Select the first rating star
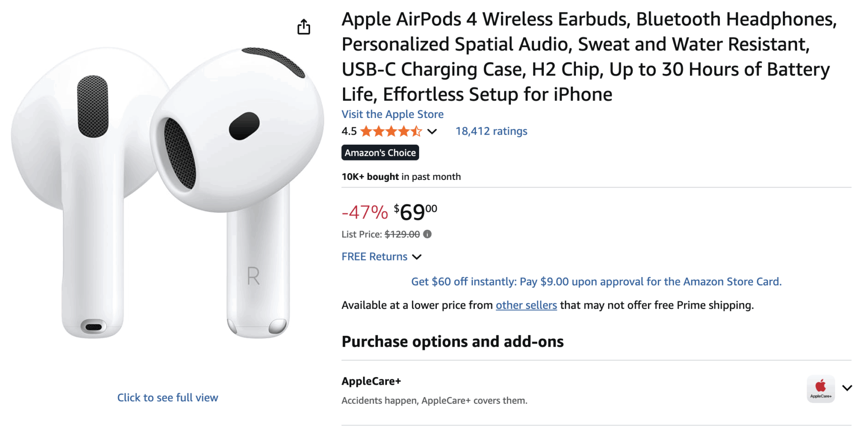The height and width of the screenshot is (439, 868). tap(366, 131)
